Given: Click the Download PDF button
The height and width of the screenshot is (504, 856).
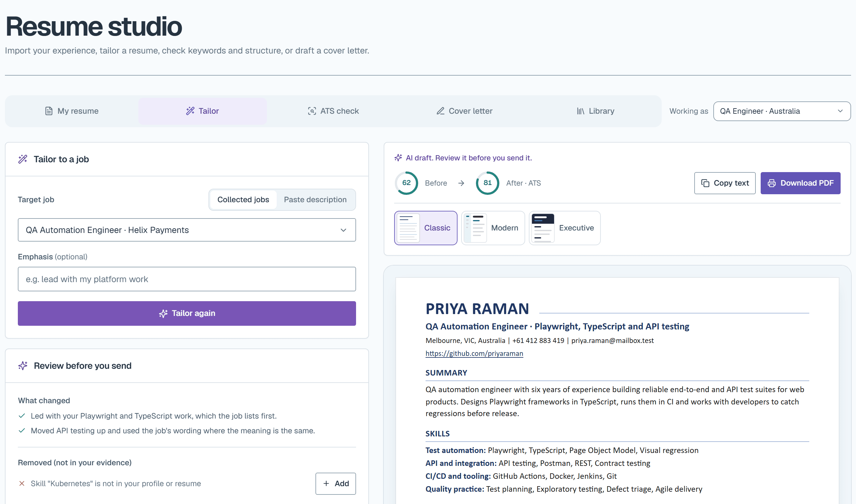Looking at the screenshot, I should [x=800, y=183].
